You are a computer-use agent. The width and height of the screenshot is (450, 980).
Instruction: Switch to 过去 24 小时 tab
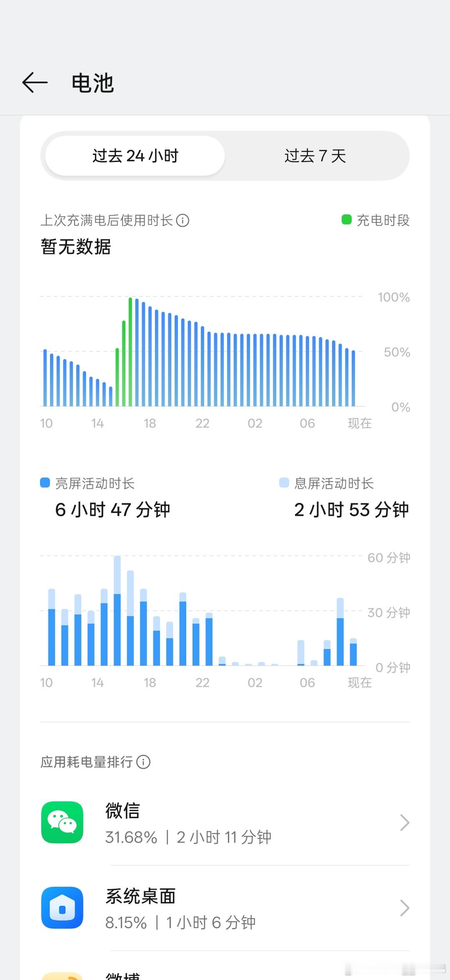click(135, 156)
